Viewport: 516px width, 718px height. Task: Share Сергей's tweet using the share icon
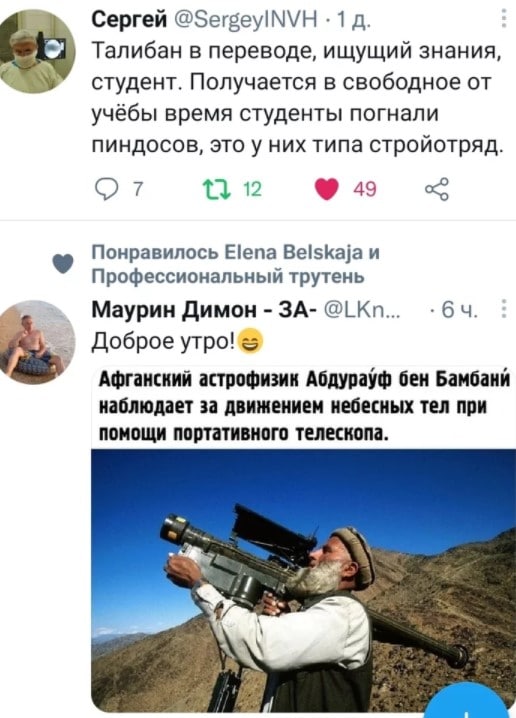436,189
